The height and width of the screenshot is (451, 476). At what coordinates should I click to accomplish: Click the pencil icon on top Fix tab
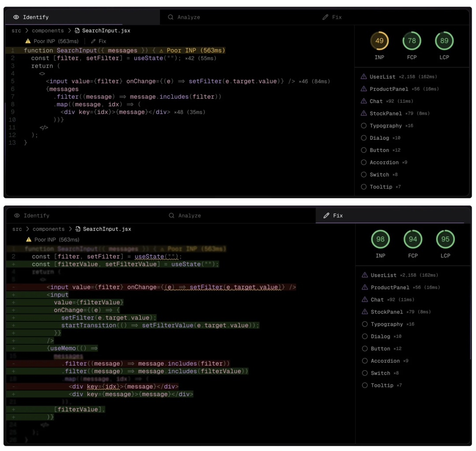[325, 17]
